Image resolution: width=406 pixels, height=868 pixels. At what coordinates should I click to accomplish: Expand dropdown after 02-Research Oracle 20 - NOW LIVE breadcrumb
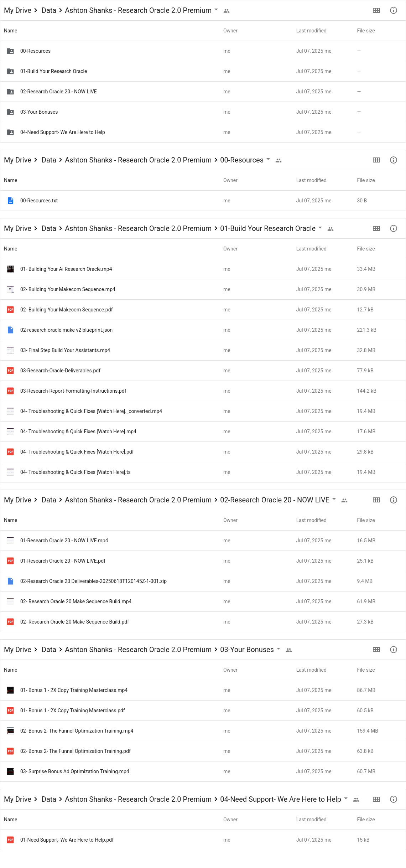point(334,499)
